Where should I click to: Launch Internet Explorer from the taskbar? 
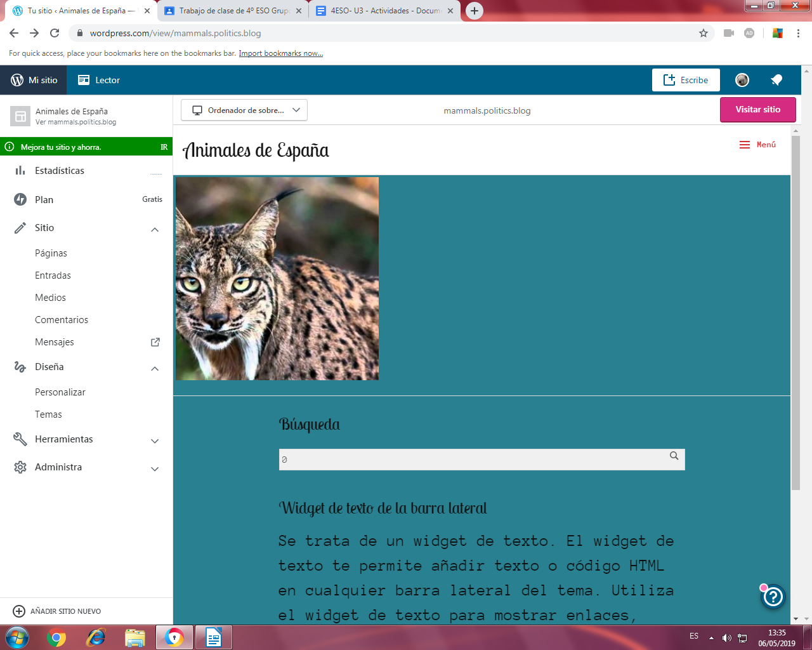tap(96, 637)
